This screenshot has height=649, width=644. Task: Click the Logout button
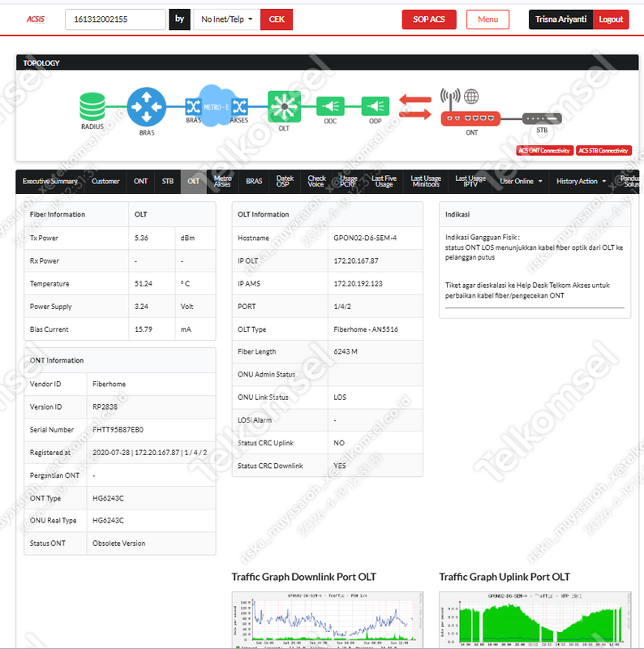coord(611,19)
